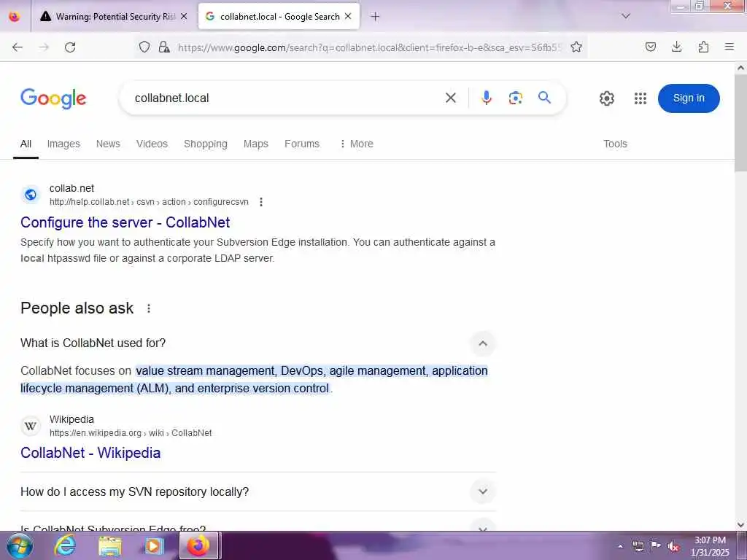Open options dots next to collab.net result URL
The height and width of the screenshot is (560, 747).
click(261, 202)
